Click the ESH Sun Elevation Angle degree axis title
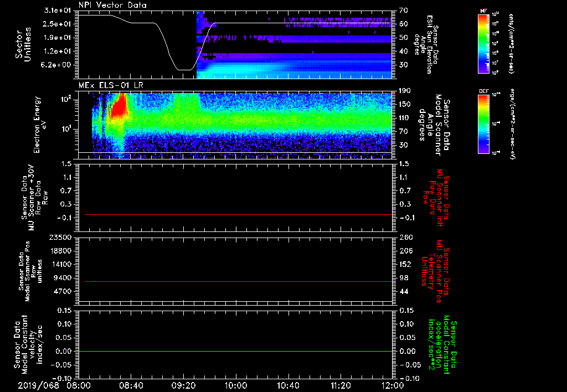This screenshot has width=567, height=392. [x=427, y=44]
